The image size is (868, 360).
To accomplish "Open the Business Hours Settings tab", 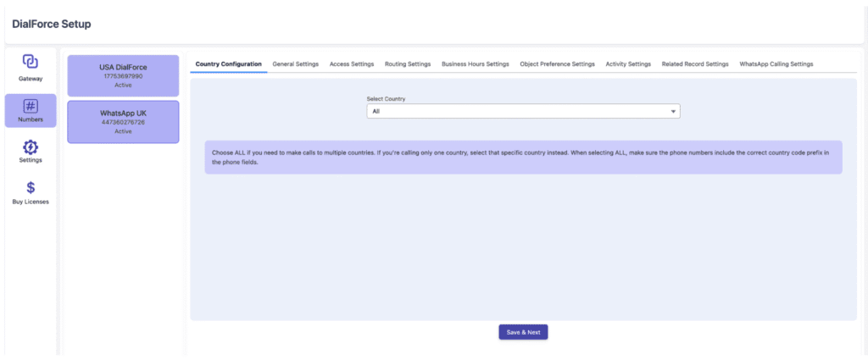I will 475,64.
